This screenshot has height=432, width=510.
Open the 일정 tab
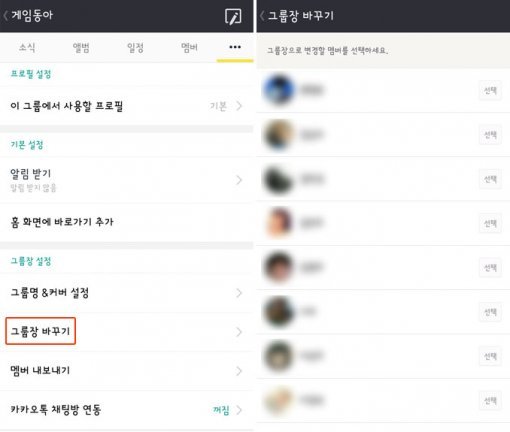pos(135,47)
